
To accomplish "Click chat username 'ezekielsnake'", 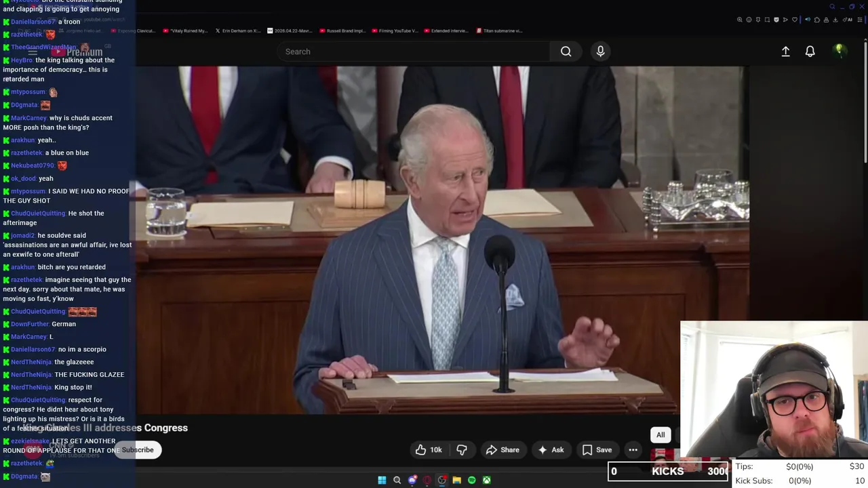I will point(30,441).
